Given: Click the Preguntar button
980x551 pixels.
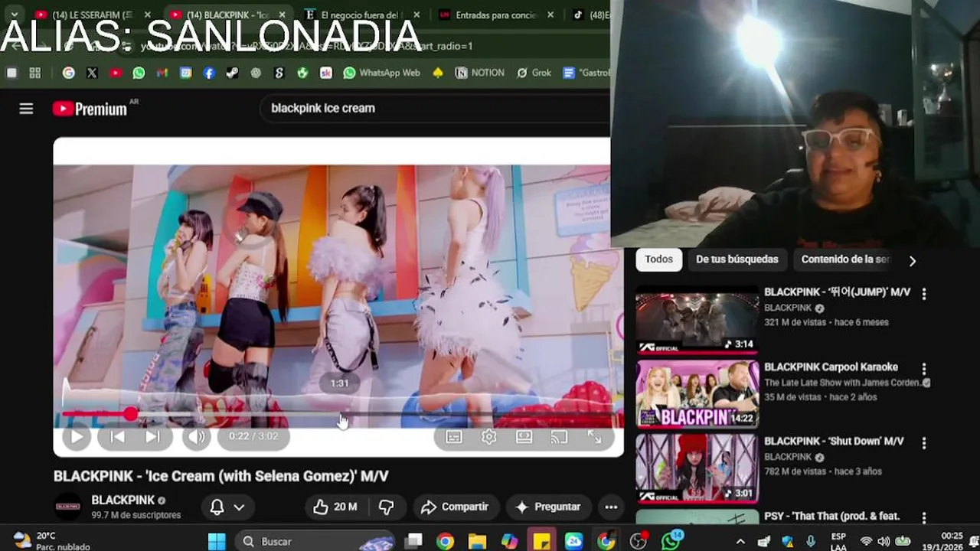Looking at the screenshot, I should [x=548, y=507].
